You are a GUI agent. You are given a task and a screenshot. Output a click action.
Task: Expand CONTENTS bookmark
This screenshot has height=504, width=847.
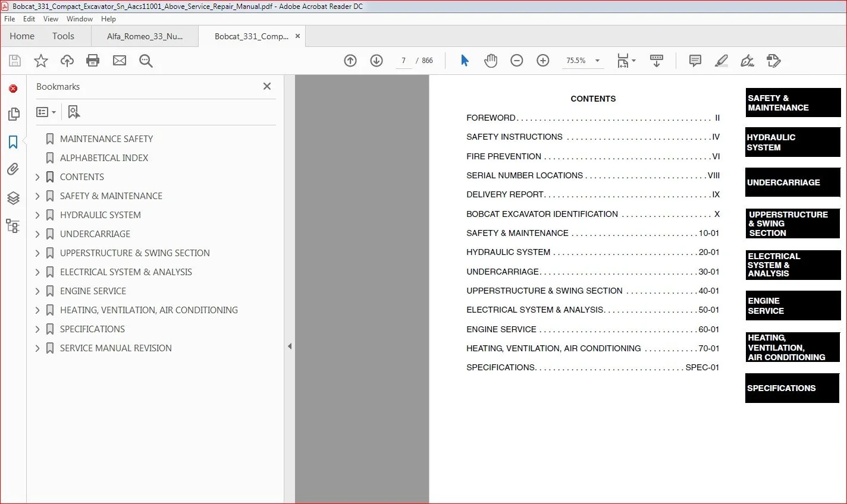37,177
